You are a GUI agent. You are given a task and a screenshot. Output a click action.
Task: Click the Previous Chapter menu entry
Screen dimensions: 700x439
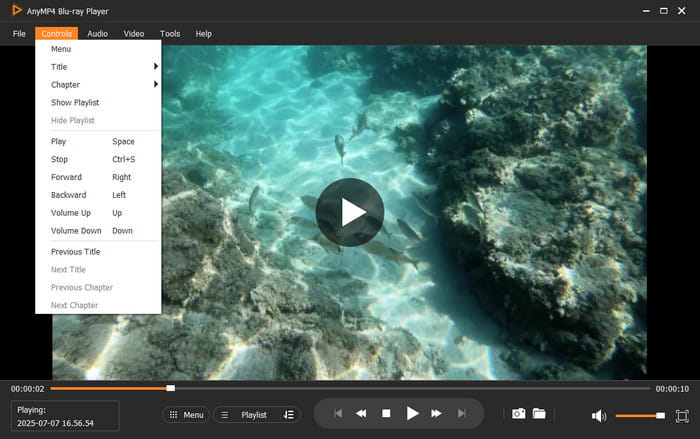coord(98,288)
